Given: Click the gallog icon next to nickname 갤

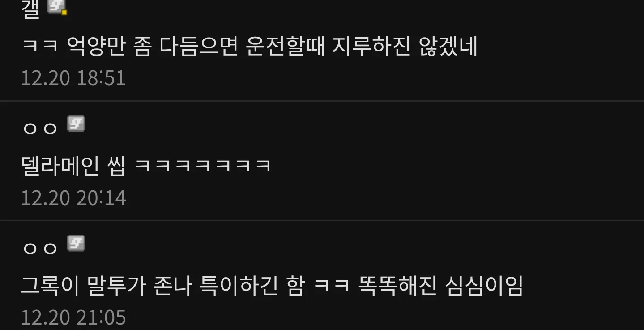Looking at the screenshot, I should pos(57,7).
